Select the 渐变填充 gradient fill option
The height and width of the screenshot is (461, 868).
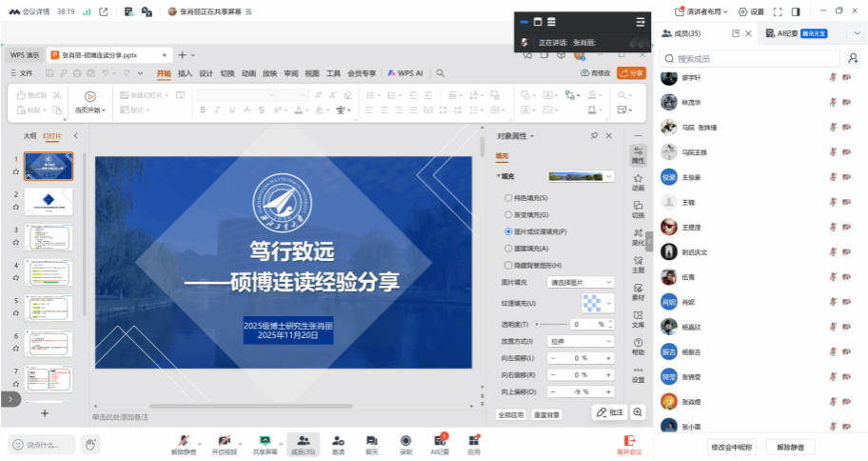(x=508, y=214)
